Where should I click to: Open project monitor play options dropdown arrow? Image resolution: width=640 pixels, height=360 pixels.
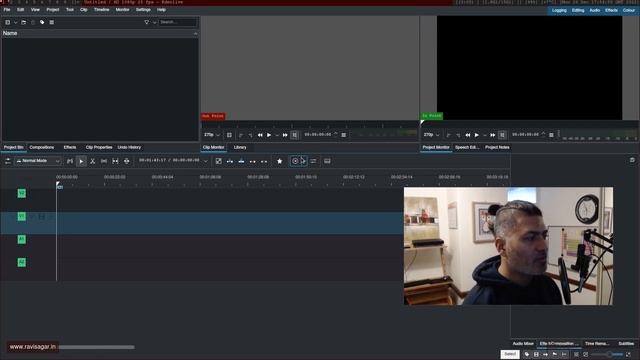click(484, 135)
